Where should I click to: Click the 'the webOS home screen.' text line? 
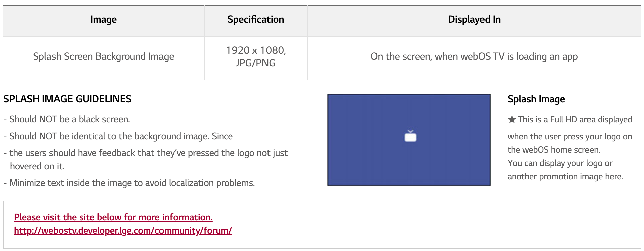tap(554, 150)
